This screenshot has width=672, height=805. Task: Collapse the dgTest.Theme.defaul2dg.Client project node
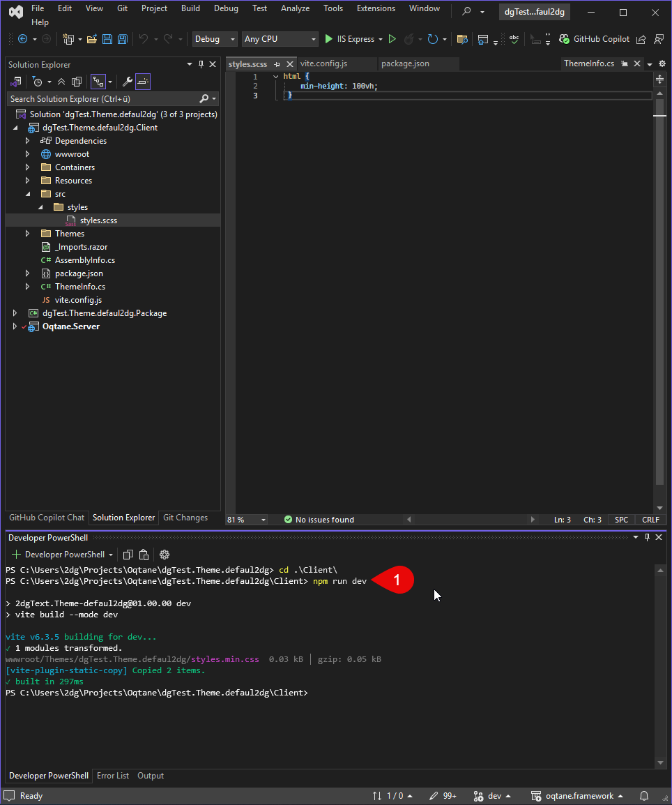[x=15, y=128]
